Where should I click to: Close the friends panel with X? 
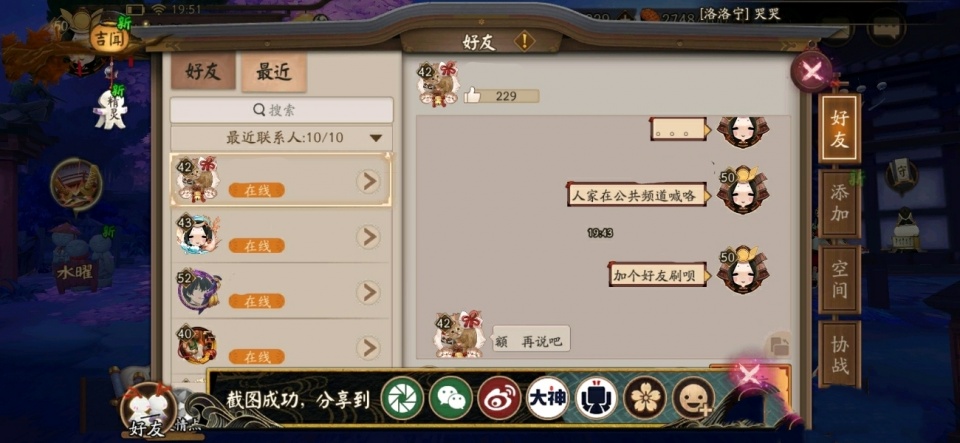pyautogui.click(x=812, y=72)
